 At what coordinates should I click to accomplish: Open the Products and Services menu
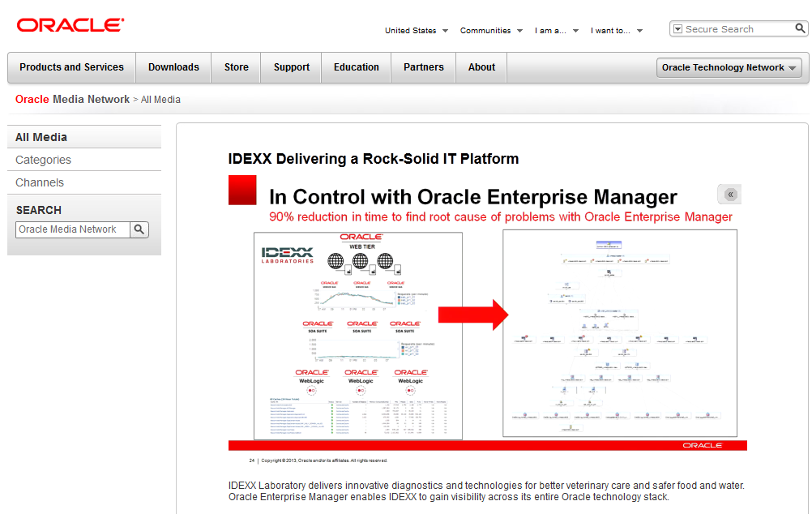click(x=72, y=67)
